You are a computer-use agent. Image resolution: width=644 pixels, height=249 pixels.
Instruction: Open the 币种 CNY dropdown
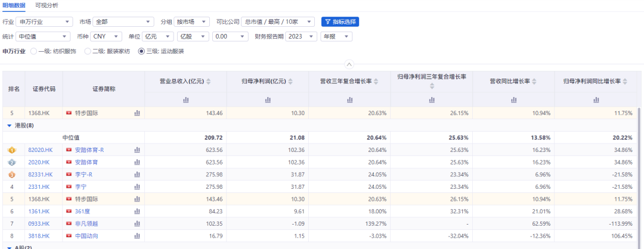click(x=106, y=36)
